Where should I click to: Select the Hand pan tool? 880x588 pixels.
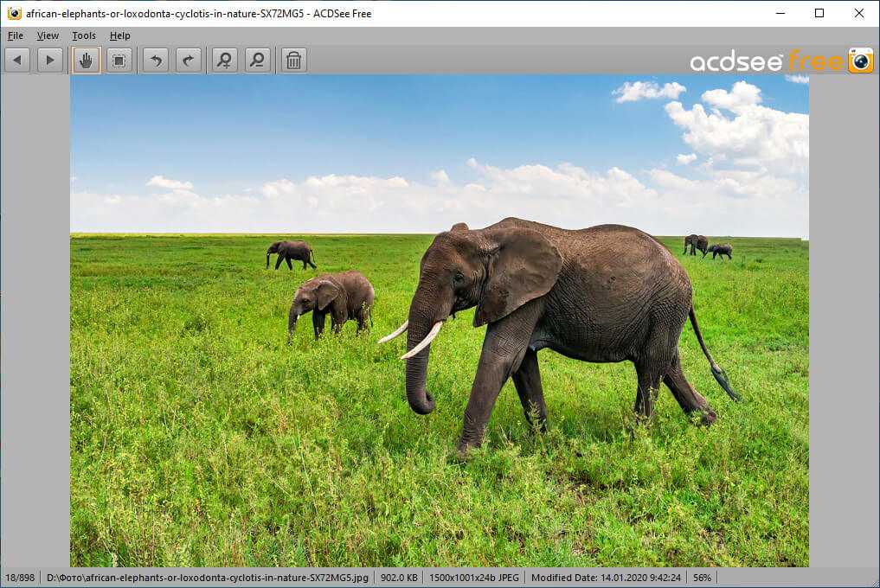(x=86, y=61)
